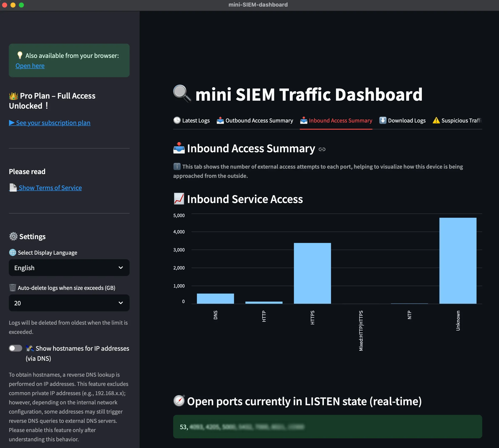Click the compass icon by Open ports heading
The image size is (499, 448).
coord(179,401)
